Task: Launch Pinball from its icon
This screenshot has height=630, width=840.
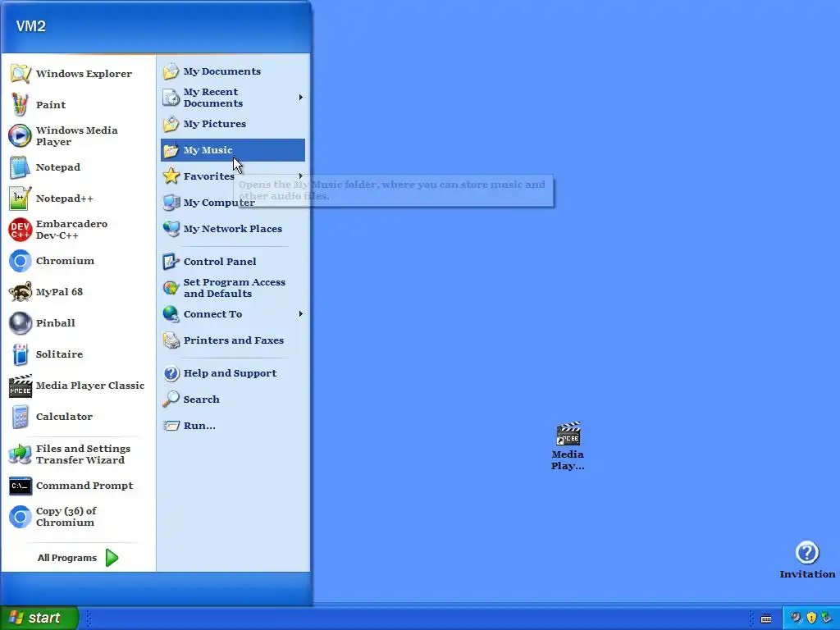Action: coord(21,323)
